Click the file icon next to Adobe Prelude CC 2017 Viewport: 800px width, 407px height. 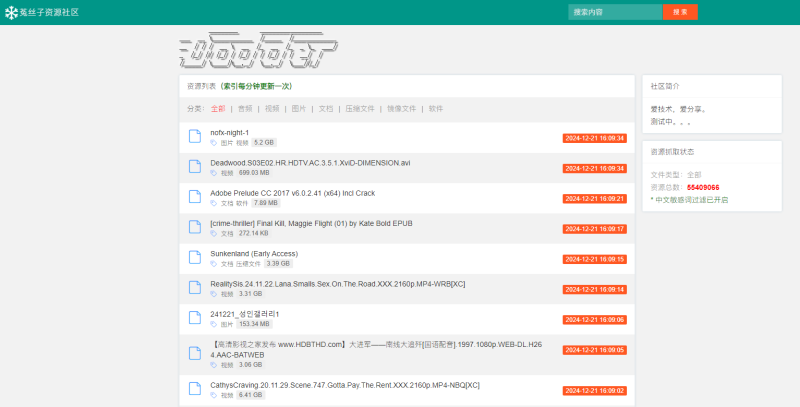pyautogui.click(x=194, y=197)
